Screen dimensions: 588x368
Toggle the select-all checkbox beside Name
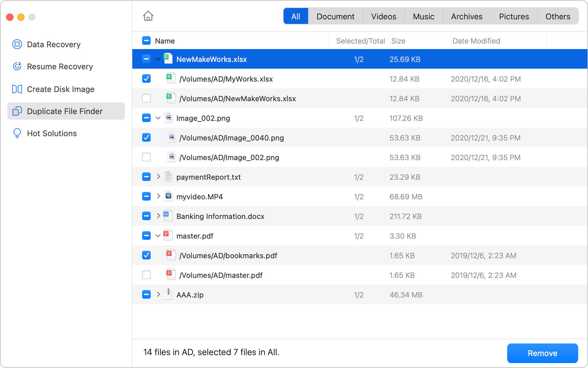click(x=146, y=41)
